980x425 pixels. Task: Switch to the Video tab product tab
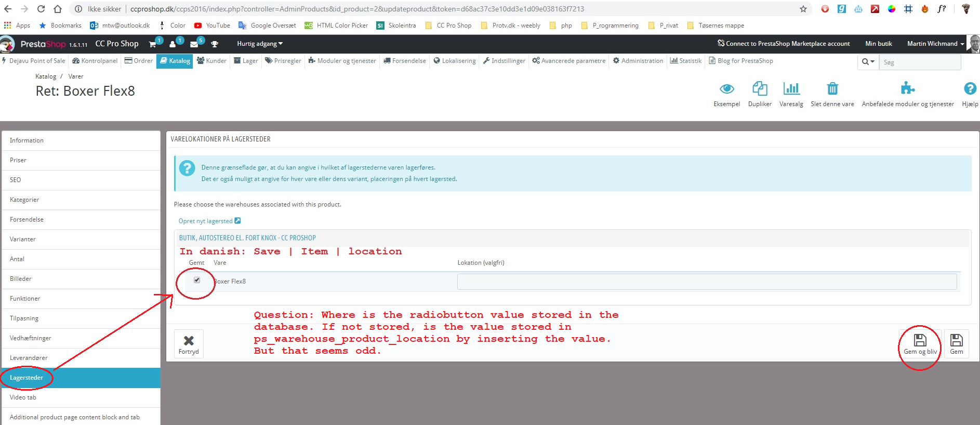(x=81, y=397)
